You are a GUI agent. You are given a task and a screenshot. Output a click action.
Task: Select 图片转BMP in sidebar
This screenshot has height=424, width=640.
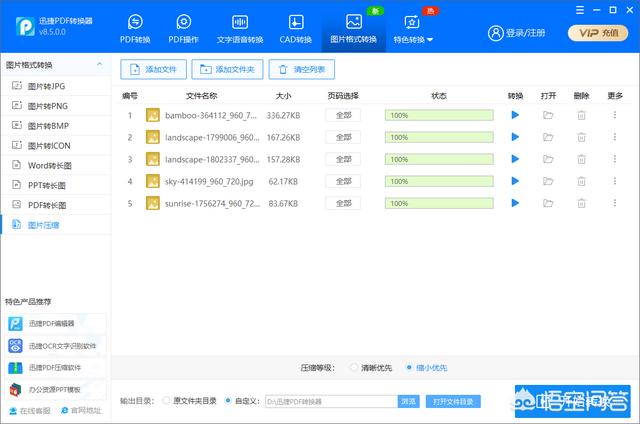[x=56, y=126]
